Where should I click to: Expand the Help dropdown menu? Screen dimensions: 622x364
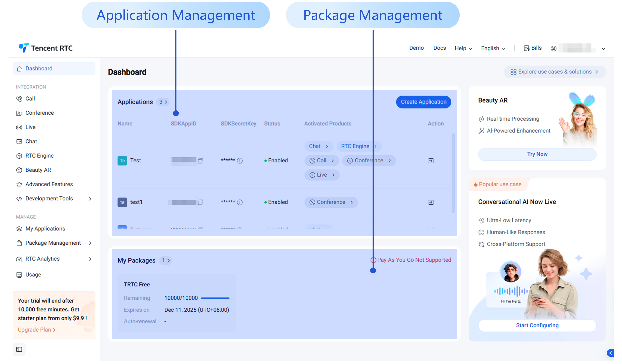coord(463,48)
